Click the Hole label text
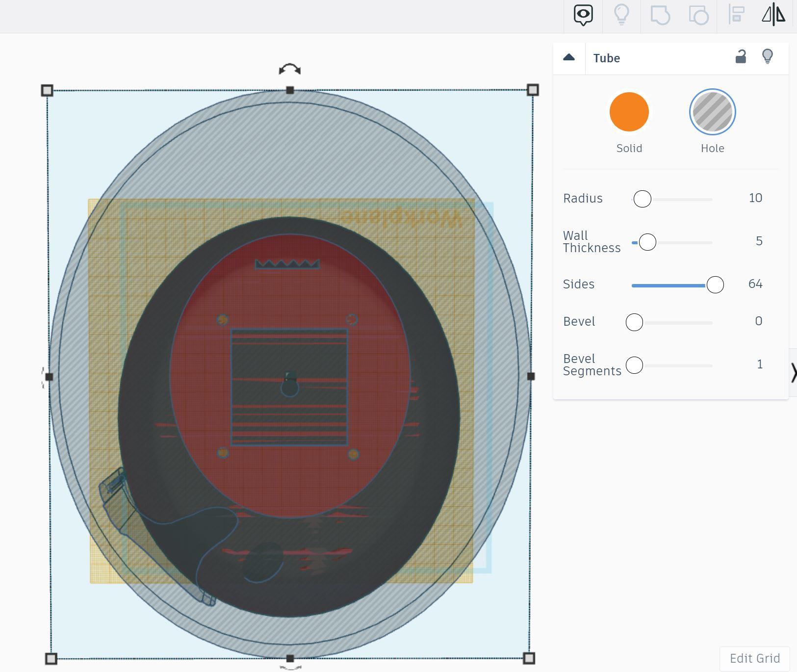The width and height of the screenshot is (797, 672). 713,148
